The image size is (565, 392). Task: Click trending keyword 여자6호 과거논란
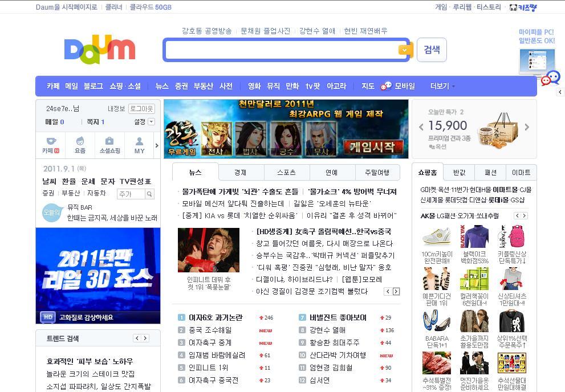click(216, 317)
